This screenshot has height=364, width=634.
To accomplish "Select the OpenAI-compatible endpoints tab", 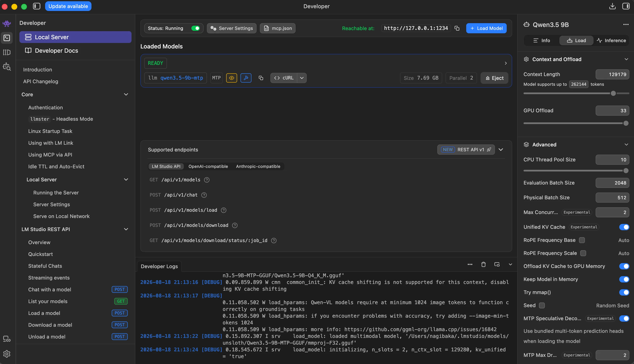I will [208, 166].
